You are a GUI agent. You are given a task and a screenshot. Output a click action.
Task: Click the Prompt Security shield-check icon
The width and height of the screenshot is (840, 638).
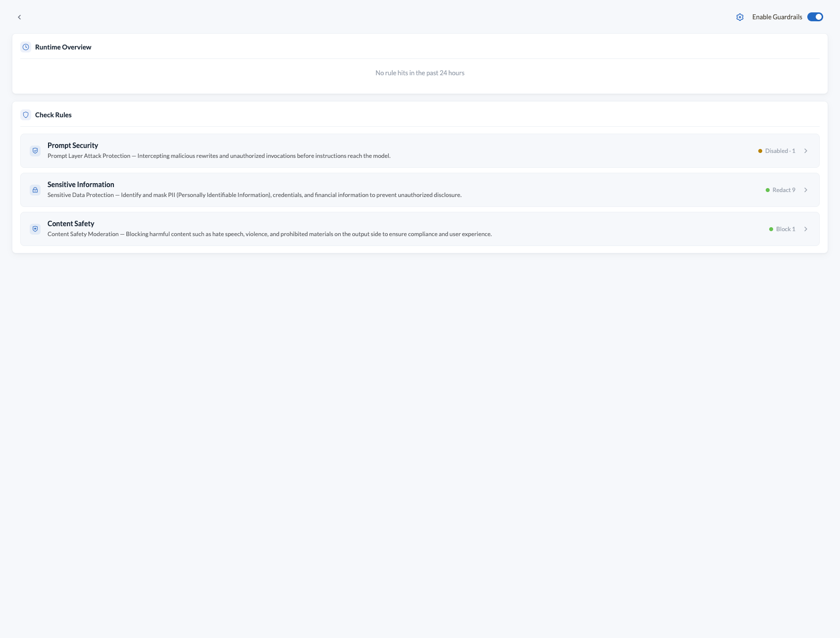pyautogui.click(x=35, y=151)
